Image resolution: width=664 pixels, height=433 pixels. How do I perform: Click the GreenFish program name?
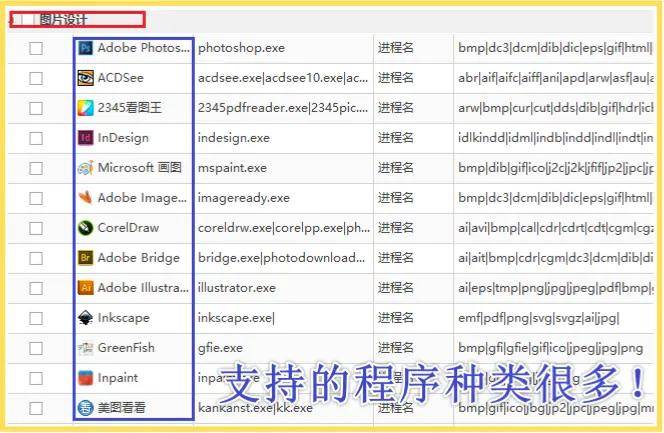[126, 348]
